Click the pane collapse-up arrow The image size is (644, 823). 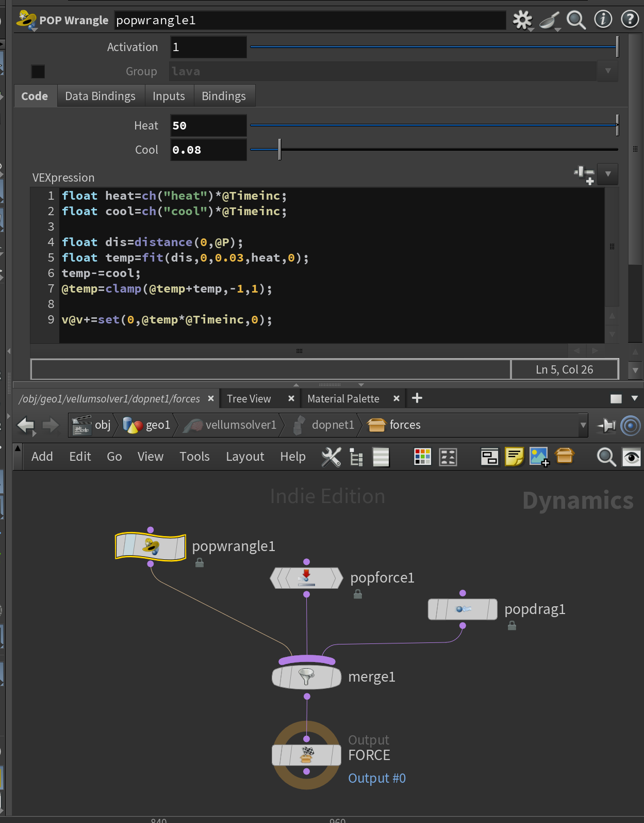click(x=296, y=385)
